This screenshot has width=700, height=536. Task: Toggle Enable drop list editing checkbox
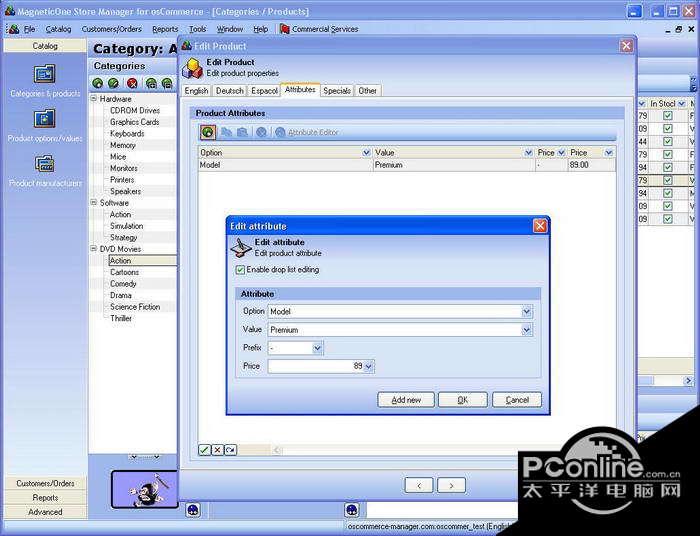click(240, 270)
